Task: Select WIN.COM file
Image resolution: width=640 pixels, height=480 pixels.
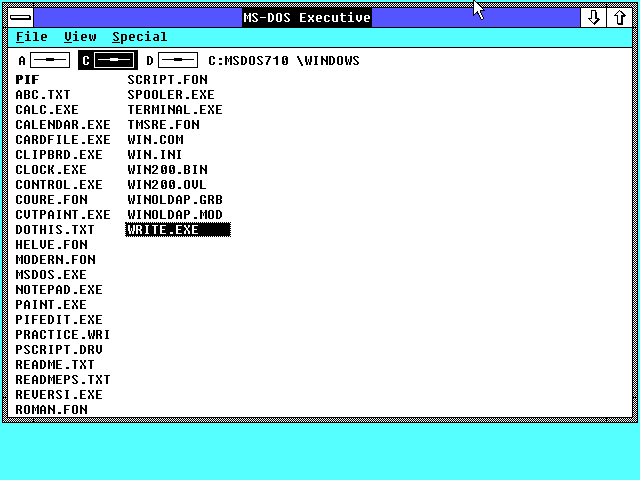Action: tap(156, 140)
